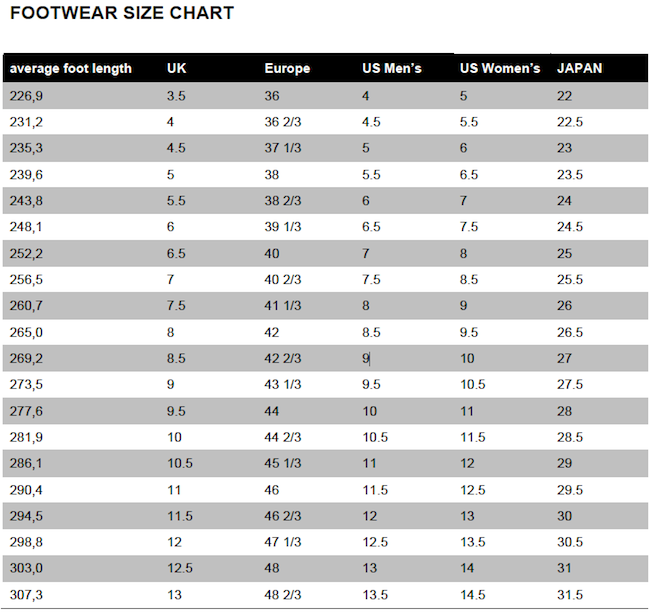Click the Japan size 23 cell
The width and height of the screenshot is (650, 615).
(564, 148)
